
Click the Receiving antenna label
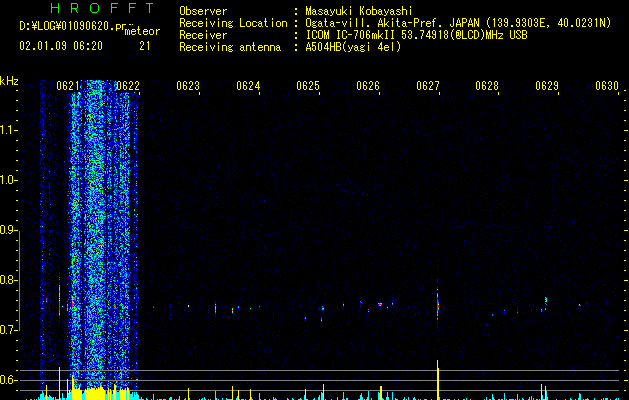[230, 47]
